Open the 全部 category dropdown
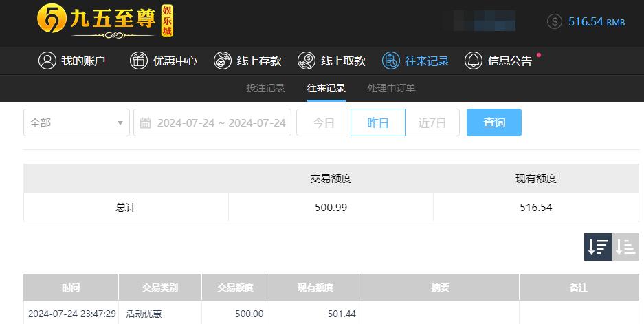 76,123
